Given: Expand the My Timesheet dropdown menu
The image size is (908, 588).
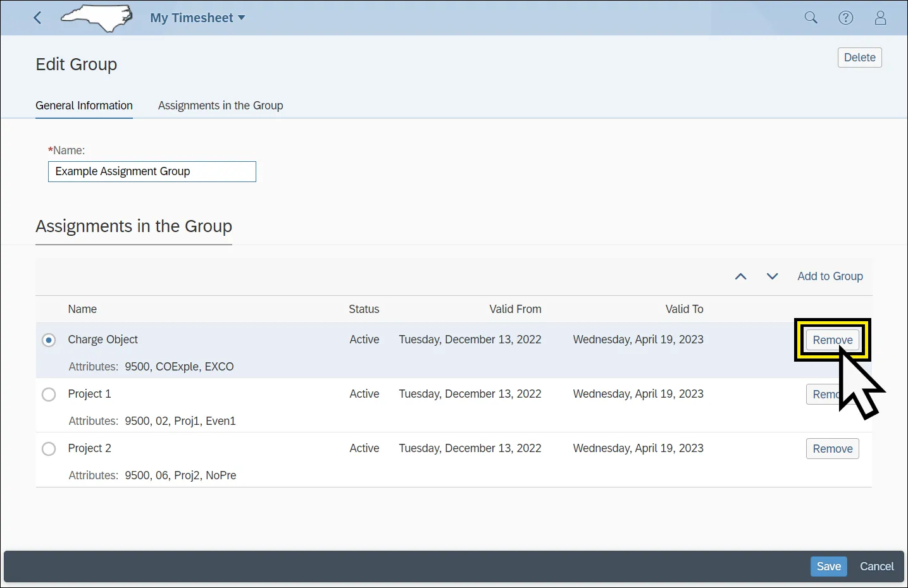Looking at the screenshot, I should [x=197, y=18].
